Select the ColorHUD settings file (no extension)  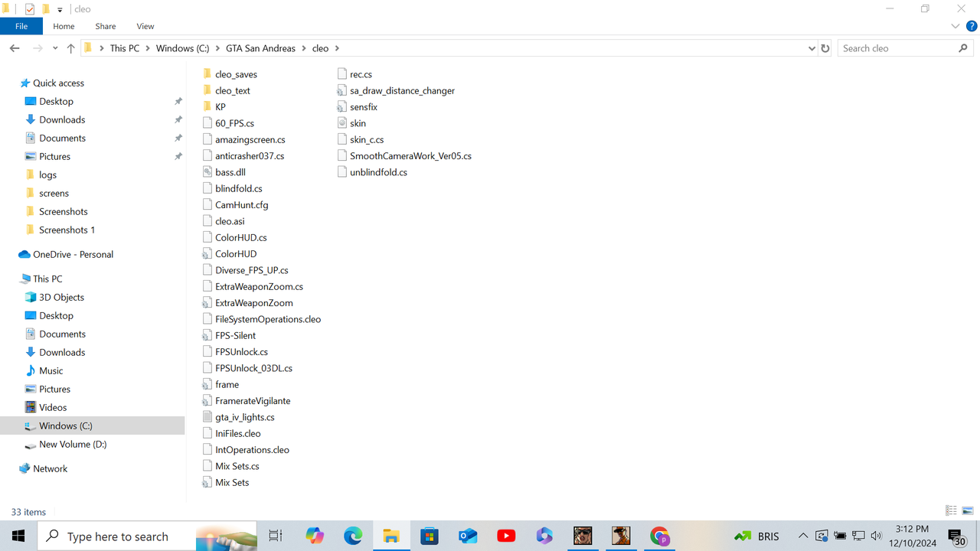click(x=229, y=254)
